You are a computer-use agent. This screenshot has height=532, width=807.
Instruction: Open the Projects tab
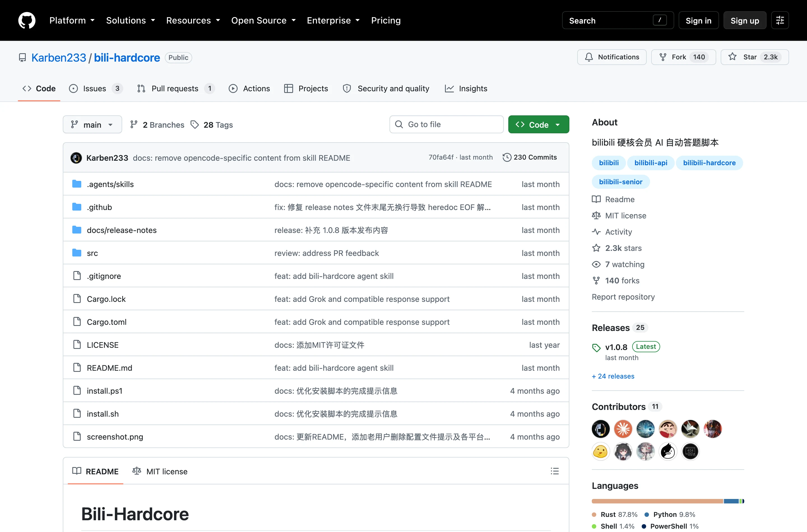tap(306, 88)
